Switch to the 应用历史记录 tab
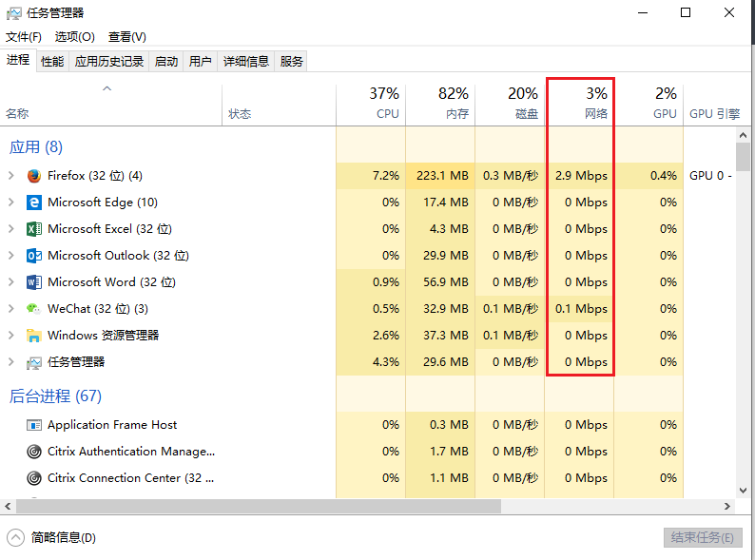755x560 pixels. 109,62
